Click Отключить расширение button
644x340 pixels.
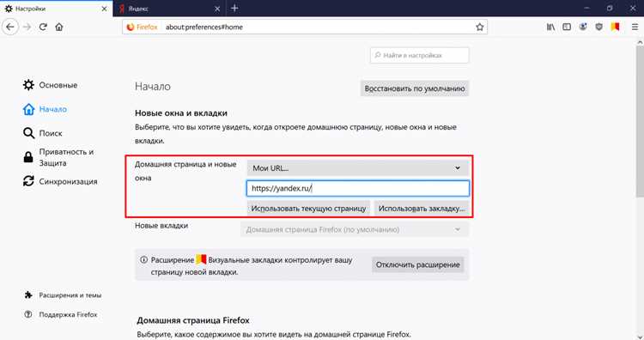pos(417,264)
